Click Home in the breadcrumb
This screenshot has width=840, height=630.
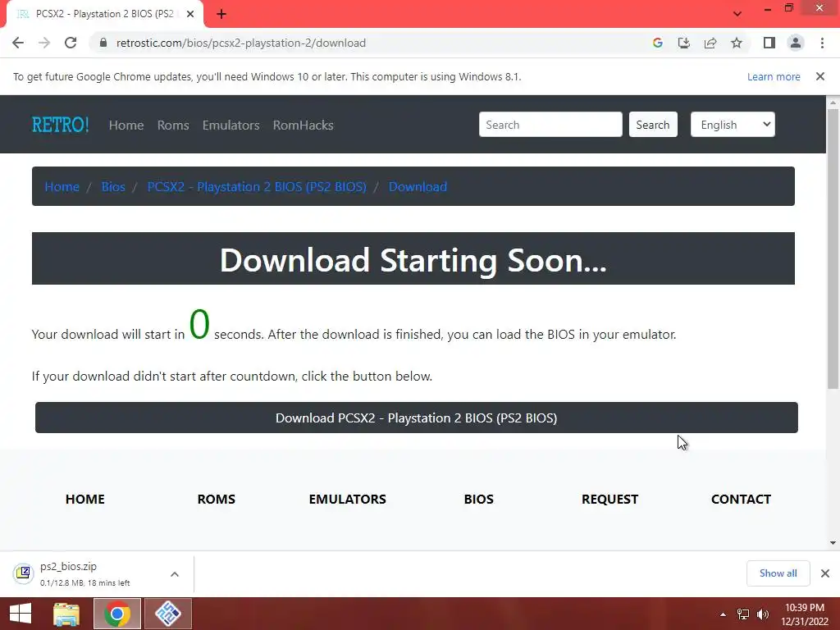click(x=62, y=186)
